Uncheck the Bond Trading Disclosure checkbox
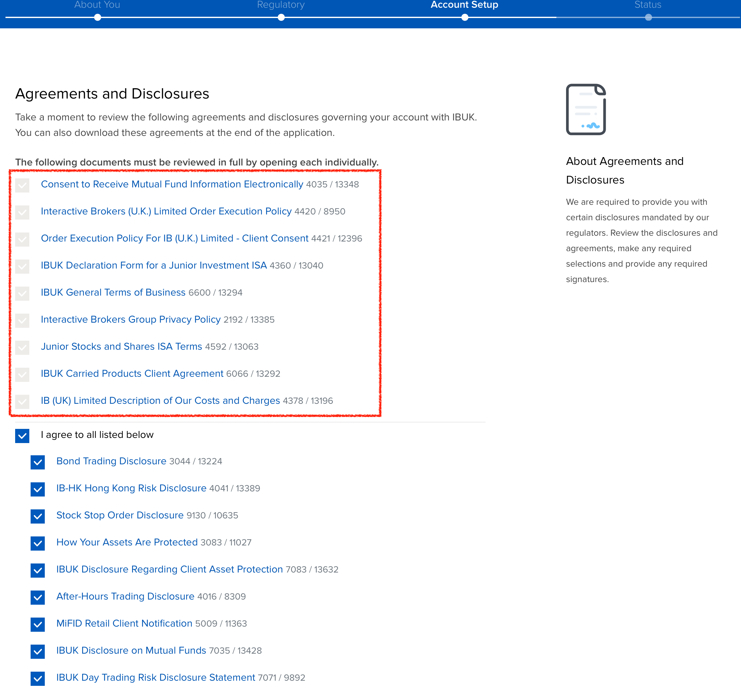Screen dimensions: 741x700 tap(38, 462)
